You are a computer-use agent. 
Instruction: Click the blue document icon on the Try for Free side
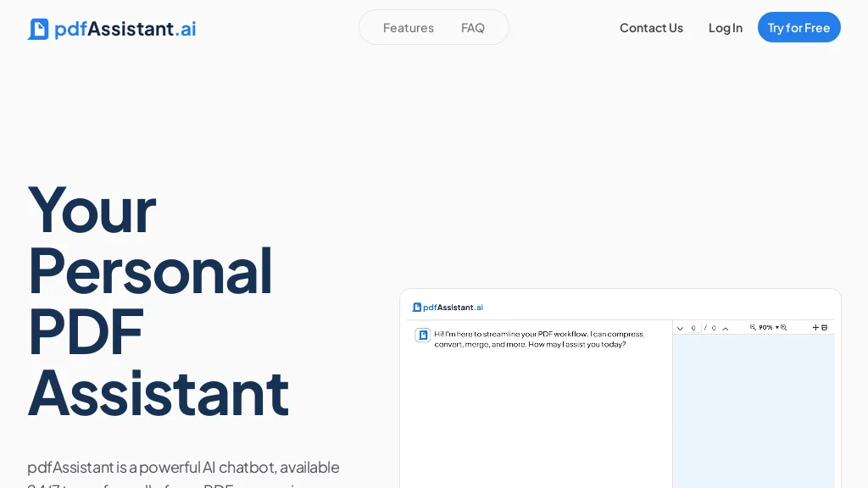click(x=39, y=28)
